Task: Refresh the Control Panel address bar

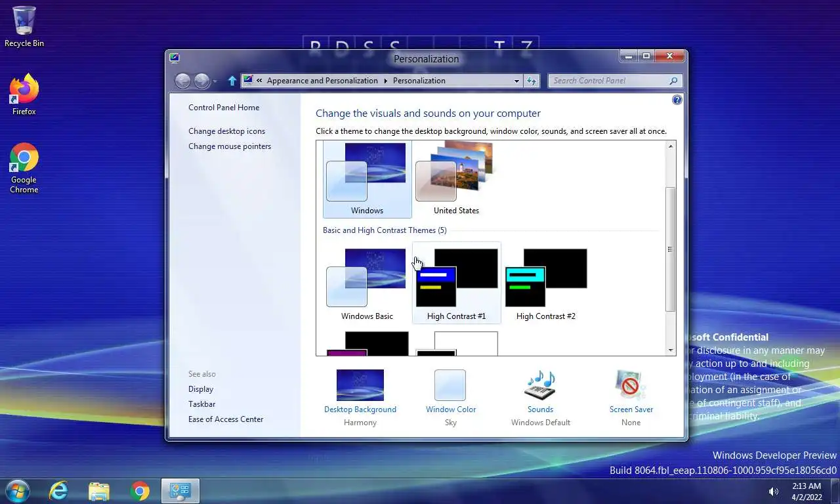Action: [x=532, y=81]
